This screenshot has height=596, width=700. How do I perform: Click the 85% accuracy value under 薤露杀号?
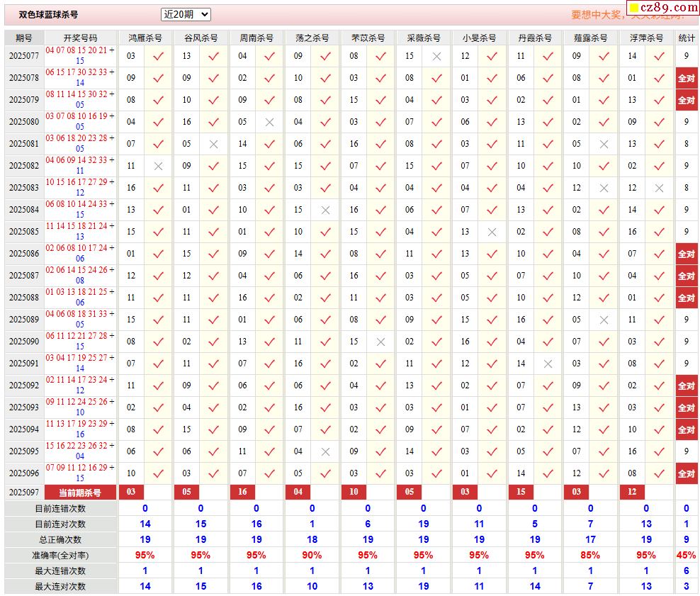590,556
